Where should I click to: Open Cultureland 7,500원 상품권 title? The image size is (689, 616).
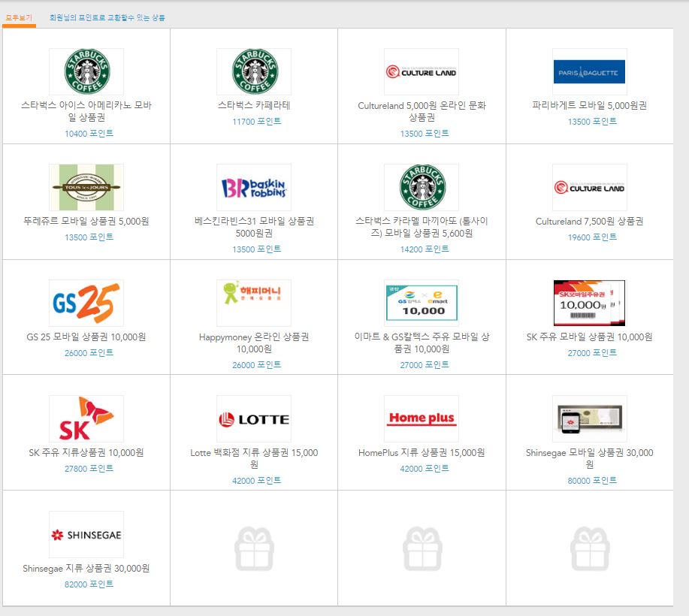[589, 221]
